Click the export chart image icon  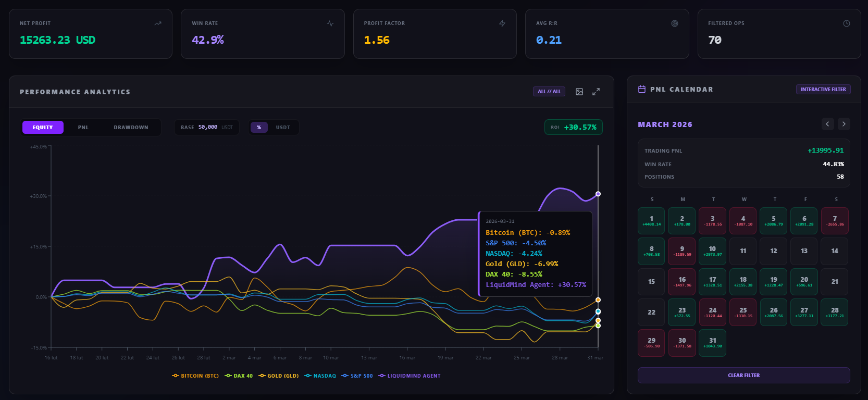tap(579, 92)
